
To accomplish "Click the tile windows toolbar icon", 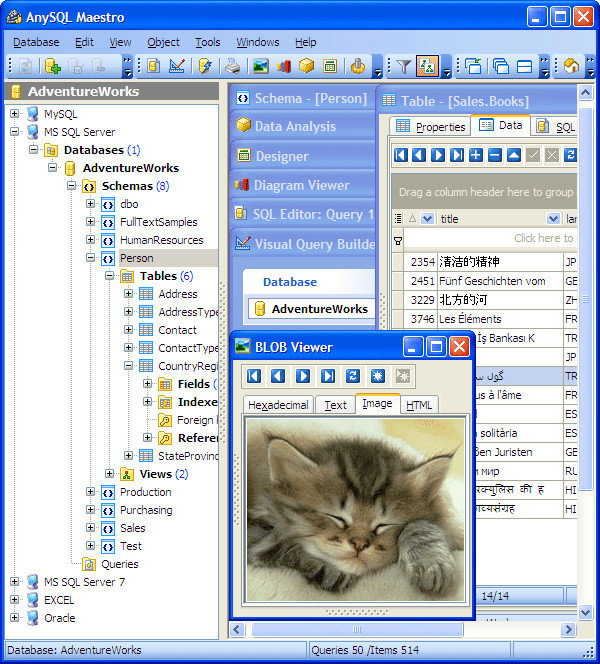I will click(525, 66).
